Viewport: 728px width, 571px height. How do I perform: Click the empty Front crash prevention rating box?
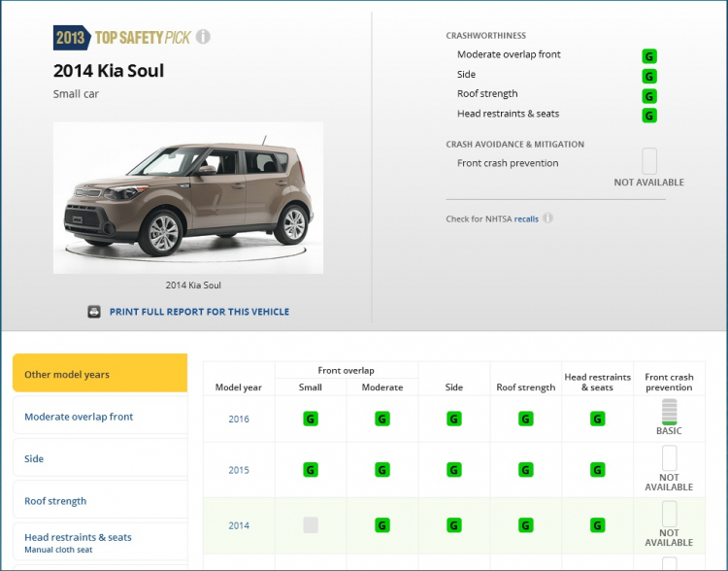pos(649,161)
